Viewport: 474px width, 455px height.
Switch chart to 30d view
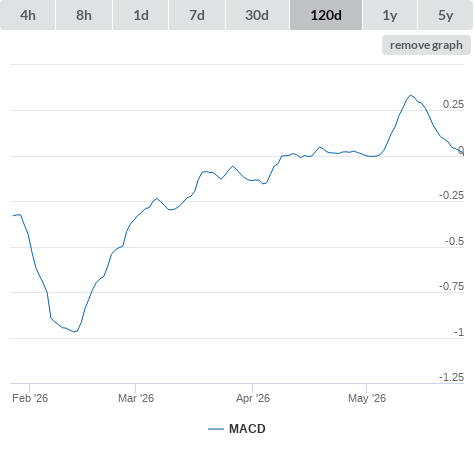(x=257, y=15)
